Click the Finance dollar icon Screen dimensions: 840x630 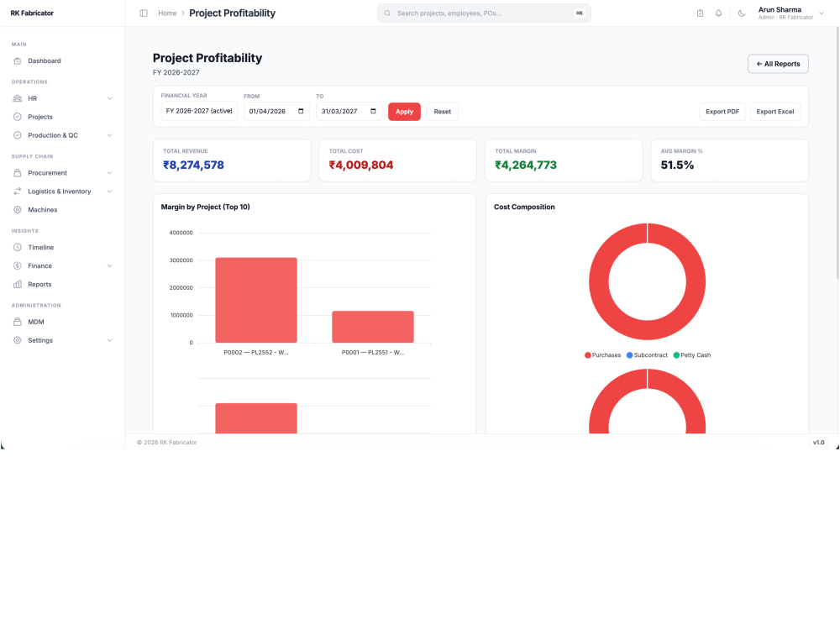(17, 265)
